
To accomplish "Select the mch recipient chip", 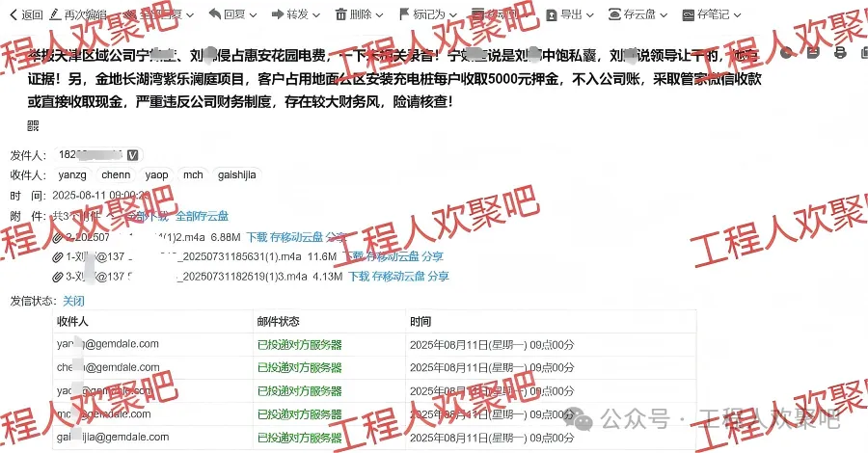I will coord(193,175).
